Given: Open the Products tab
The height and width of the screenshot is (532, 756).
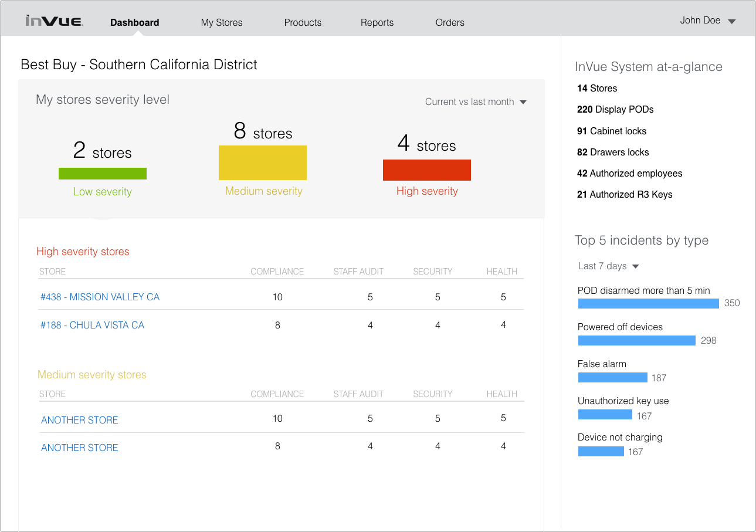Looking at the screenshot, I should coord(303,22).
